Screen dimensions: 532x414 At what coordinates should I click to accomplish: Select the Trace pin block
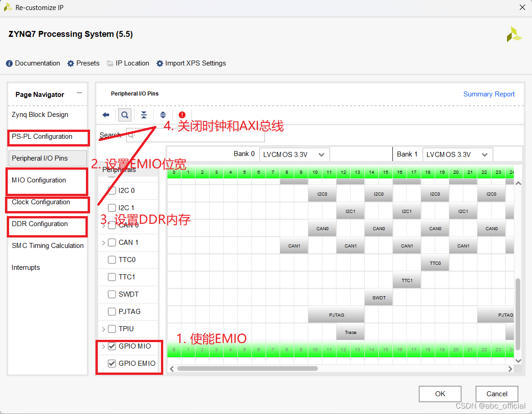click(351, 332)
